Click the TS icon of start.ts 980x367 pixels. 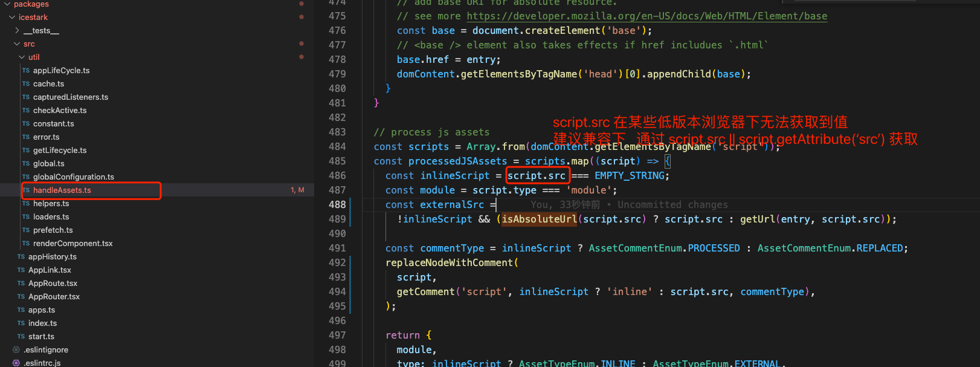[21, 336]
